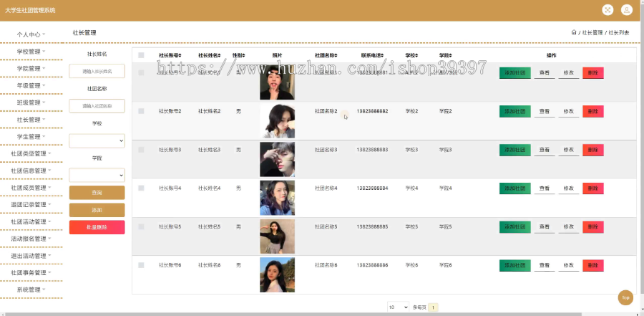Viewport: 644px width, 316px height.
Task: Click page number 1 in pagination
Action: tap(433, 307)
